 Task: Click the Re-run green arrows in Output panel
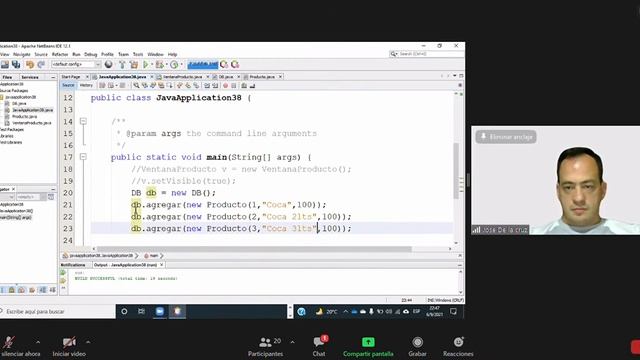[x=63, y=273]
